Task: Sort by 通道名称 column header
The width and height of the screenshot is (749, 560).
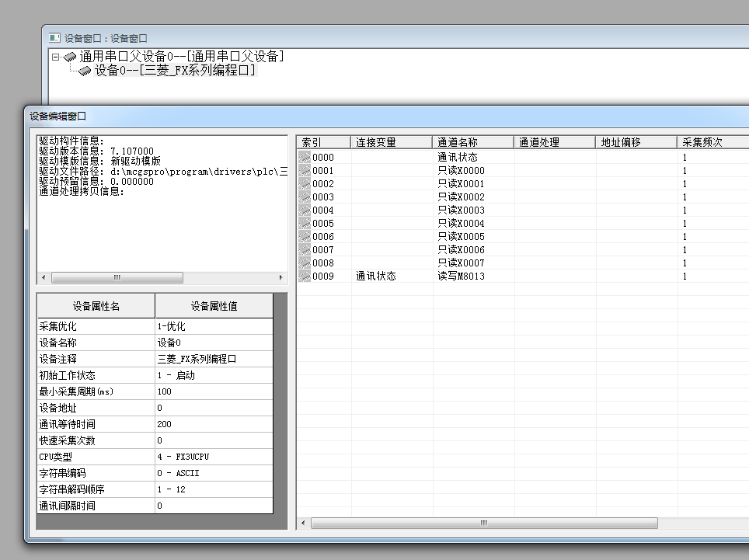Action: click(x=473, y=142)
